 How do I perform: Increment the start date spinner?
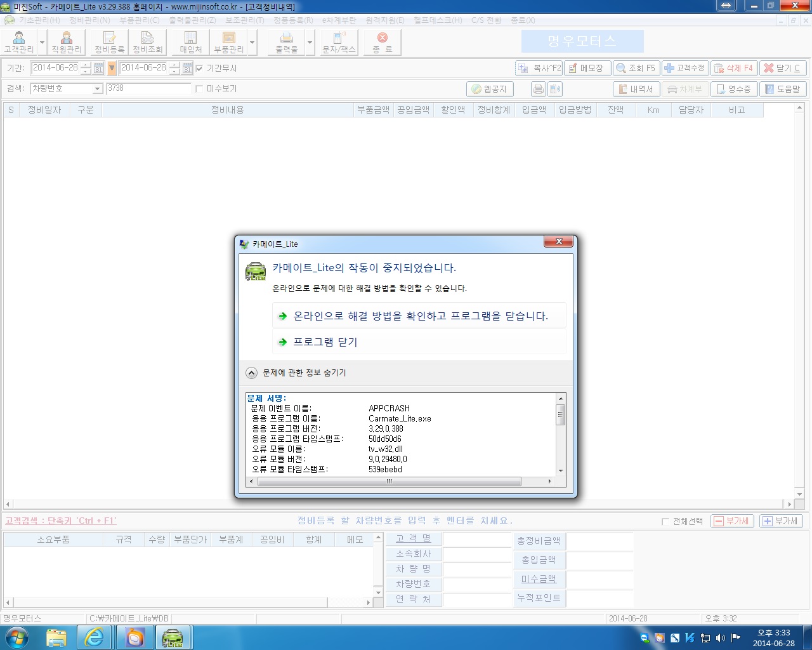point(86,65)
